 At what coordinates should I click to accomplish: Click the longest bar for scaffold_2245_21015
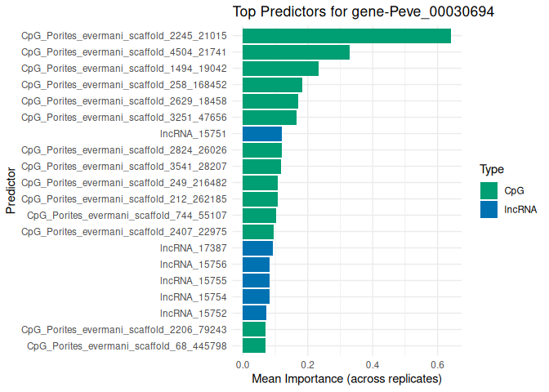pyautogui.click(x=346, y=36)
